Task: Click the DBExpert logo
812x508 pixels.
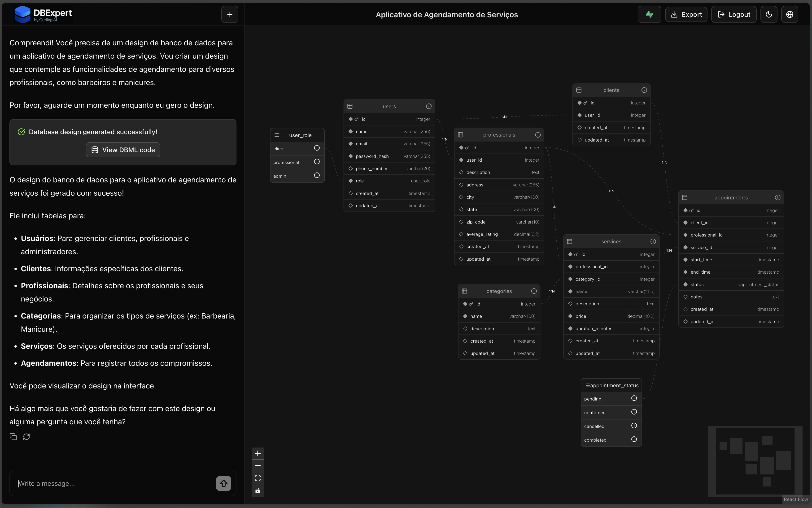Action: [43, 14]
